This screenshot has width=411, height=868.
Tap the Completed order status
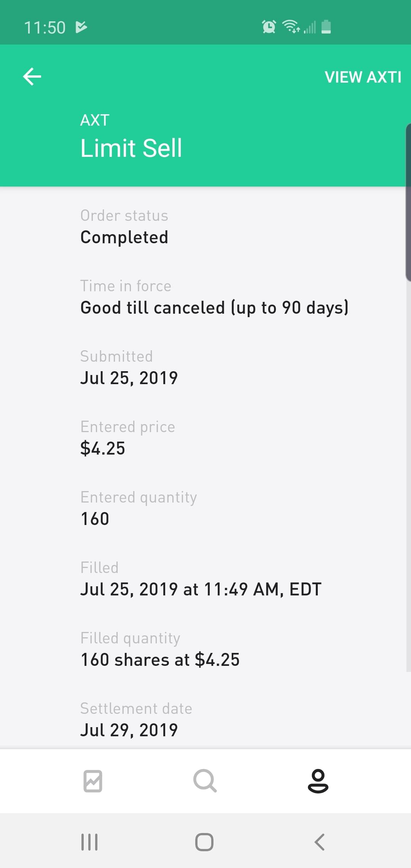coord(124,238)
